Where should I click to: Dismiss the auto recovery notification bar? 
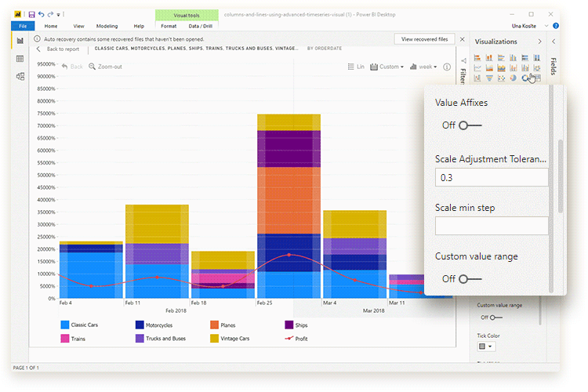(462, 38)
